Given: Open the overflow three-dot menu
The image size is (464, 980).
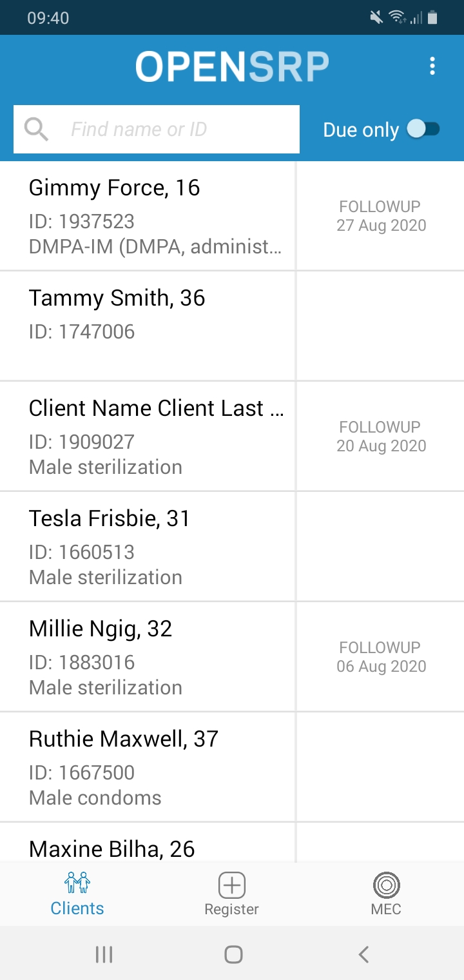Looking at the screenshot, I should 432,66.
